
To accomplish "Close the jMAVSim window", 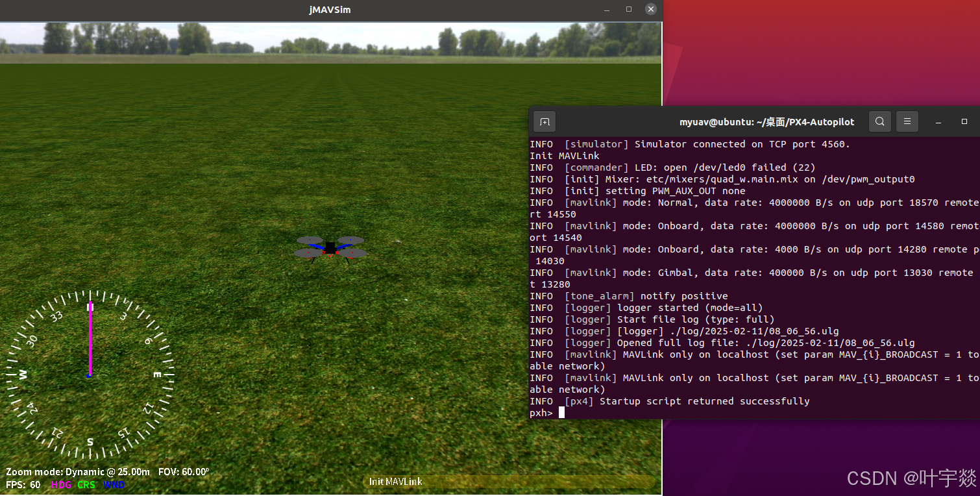I will tap(651, 9).
